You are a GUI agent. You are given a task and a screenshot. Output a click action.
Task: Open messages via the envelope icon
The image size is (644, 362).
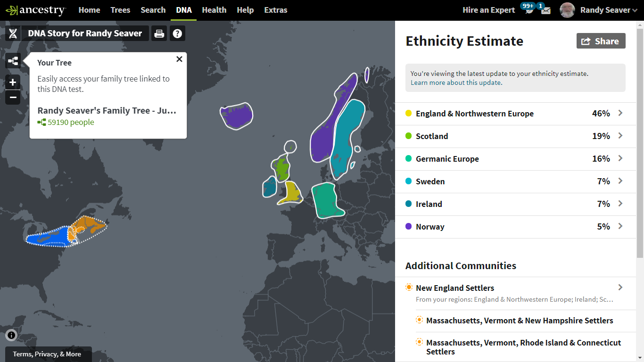tap(545, 10)
